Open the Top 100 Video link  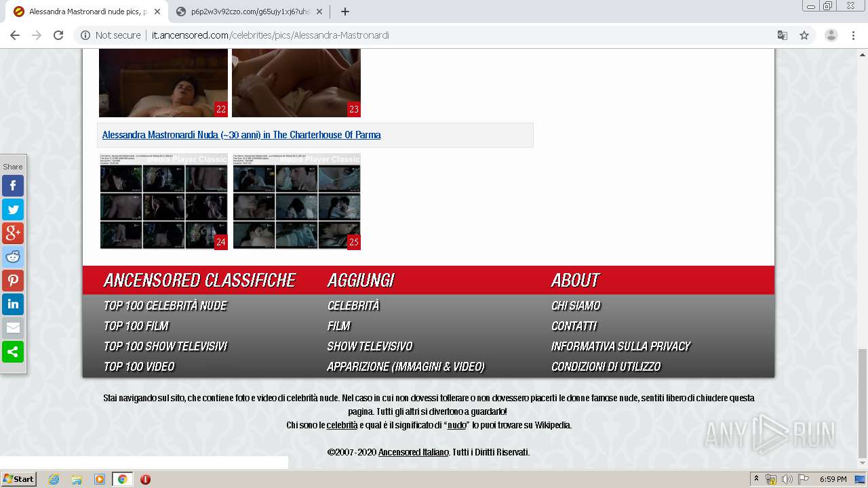click(138, 367)
